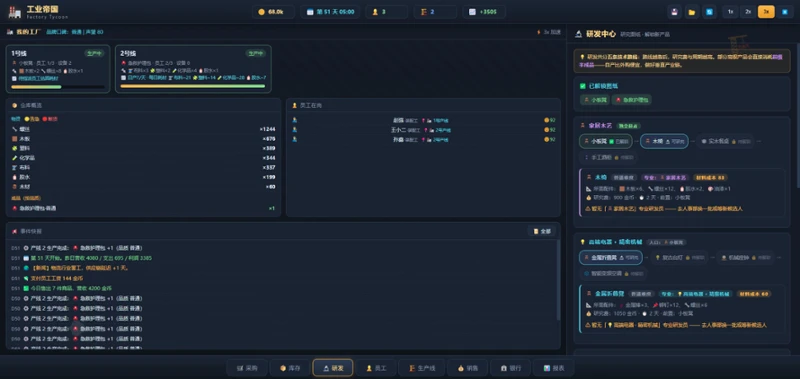This screenshot has height=379, width=800.
Task: Click the +350$ income indicator
Action: pos(484,12)
